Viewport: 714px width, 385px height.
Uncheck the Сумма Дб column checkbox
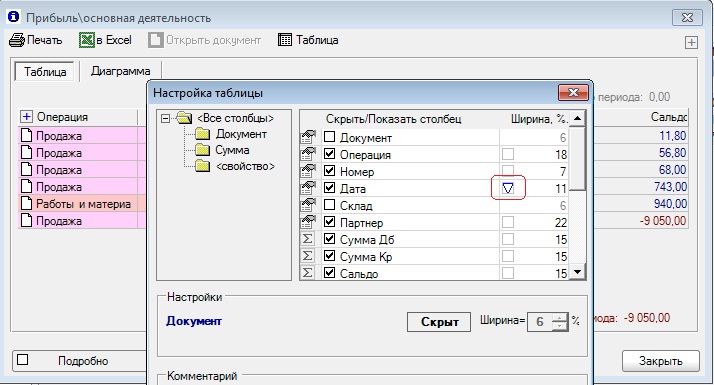pos(329,238)
